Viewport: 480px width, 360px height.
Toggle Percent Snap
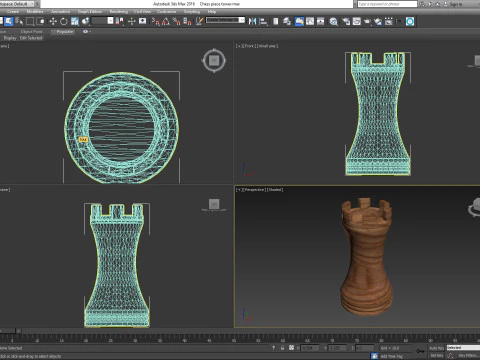click(176, 21)
